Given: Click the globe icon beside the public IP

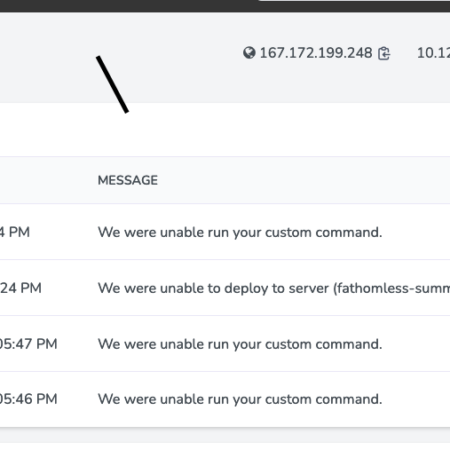Looking at the screenshot, I should pos(249,53).
